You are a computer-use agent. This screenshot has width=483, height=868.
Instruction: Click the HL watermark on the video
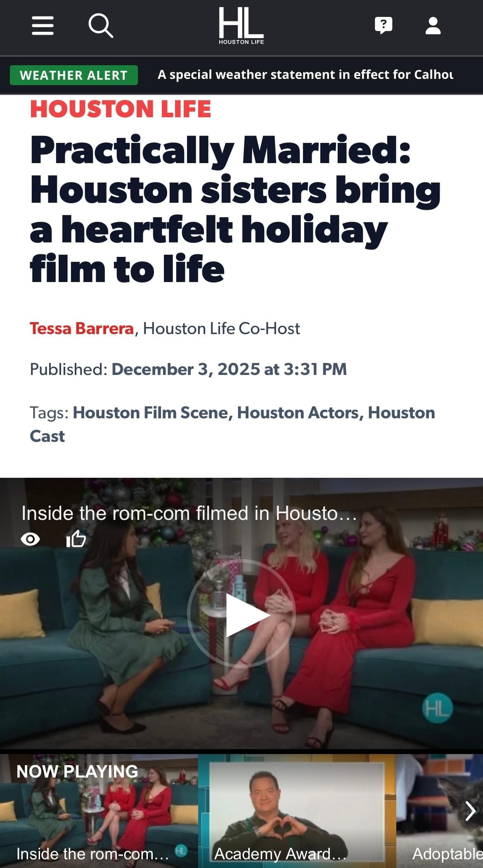(437, 709)
